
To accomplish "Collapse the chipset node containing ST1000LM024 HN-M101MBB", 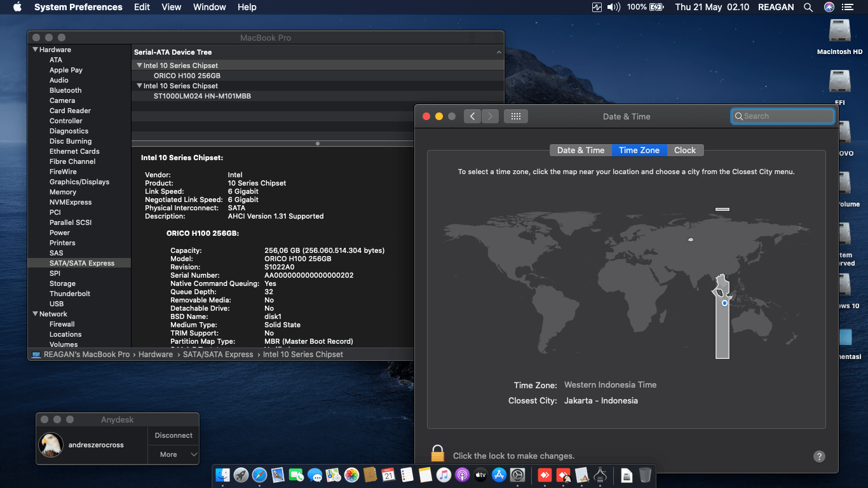I will [x=139, y=86].
